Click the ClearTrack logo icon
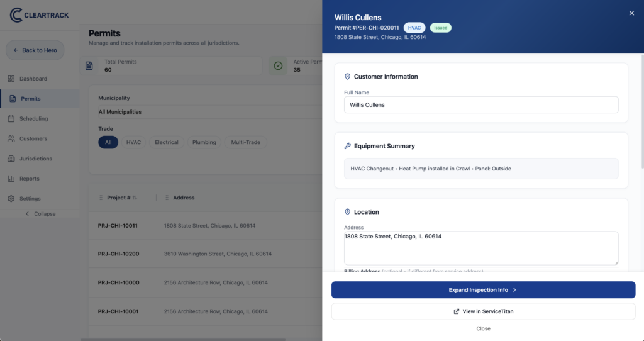Viewport: 644px width, 341px height. click(x=16, y=14)
